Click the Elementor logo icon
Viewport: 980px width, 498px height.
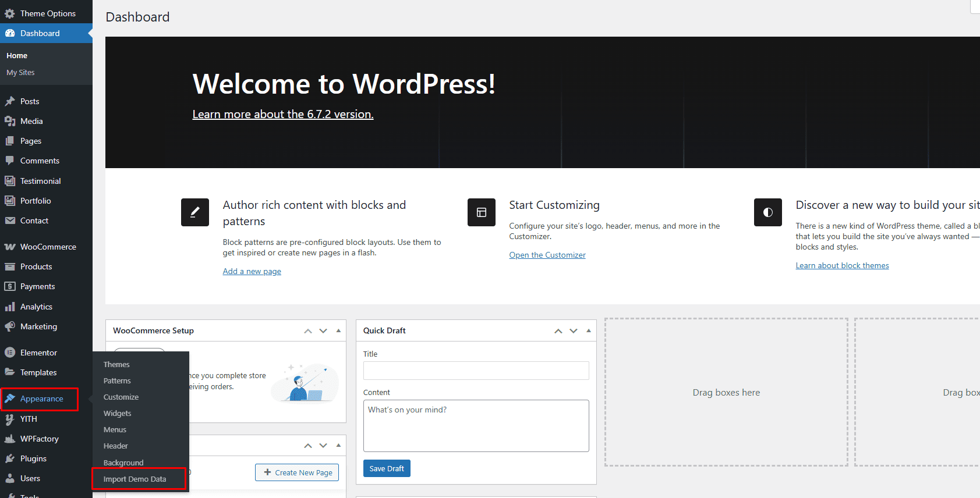pyautogui.click(x=10, y=353)
